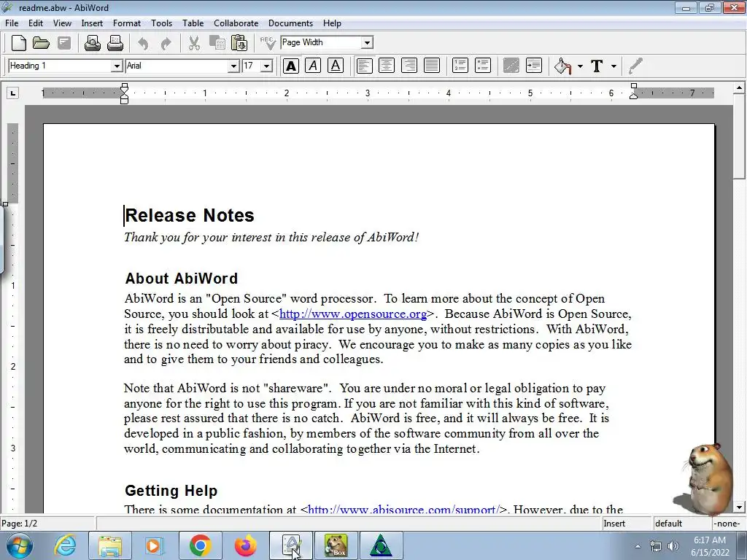Click the highlight color paint bucket
The width and height of the screenshot is (747, 560).
[563, 66]
